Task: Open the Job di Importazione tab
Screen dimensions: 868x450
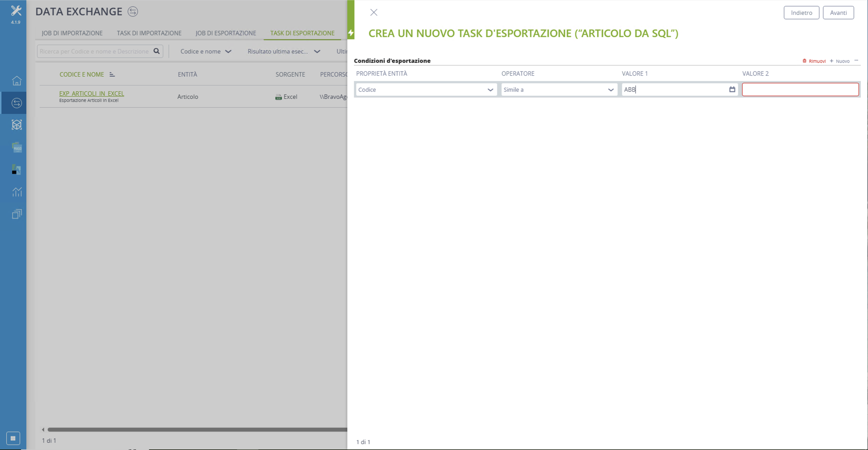Action: point(72,33)
